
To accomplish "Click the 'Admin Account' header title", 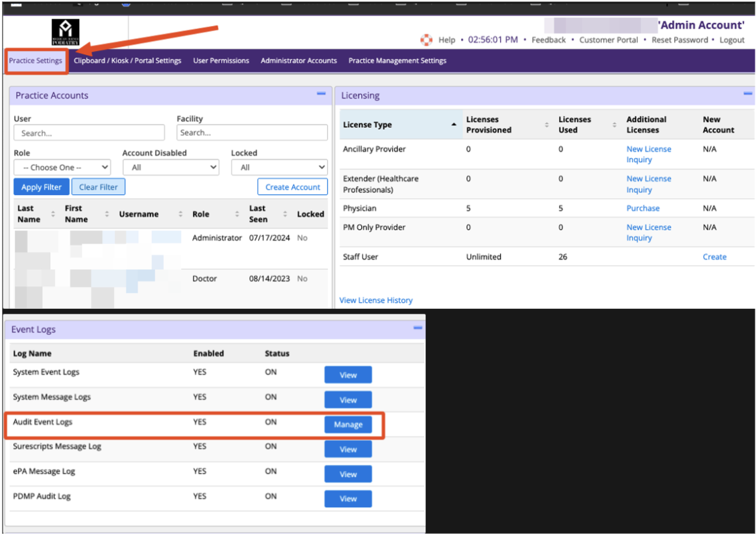I will coord(702,25).
